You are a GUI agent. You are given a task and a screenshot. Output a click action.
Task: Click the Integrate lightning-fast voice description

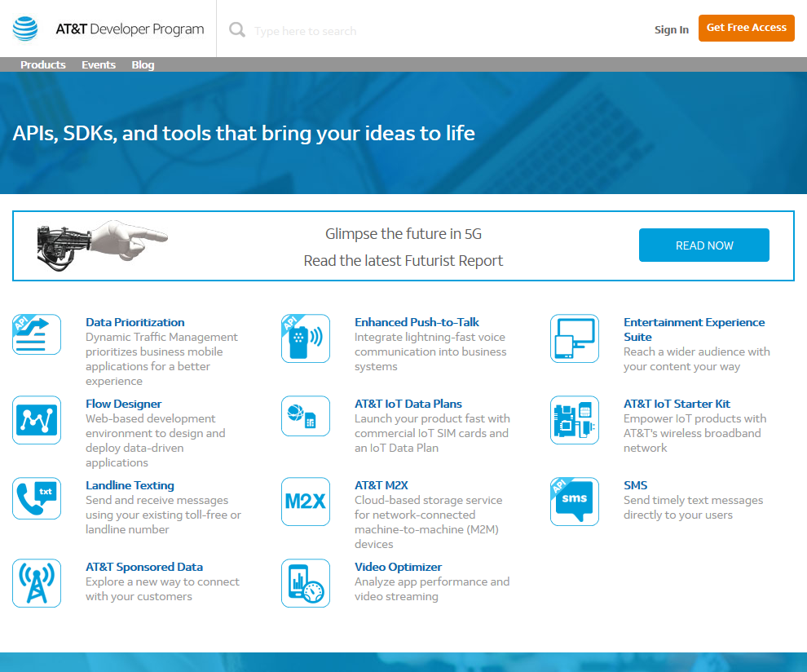point(430,351)
